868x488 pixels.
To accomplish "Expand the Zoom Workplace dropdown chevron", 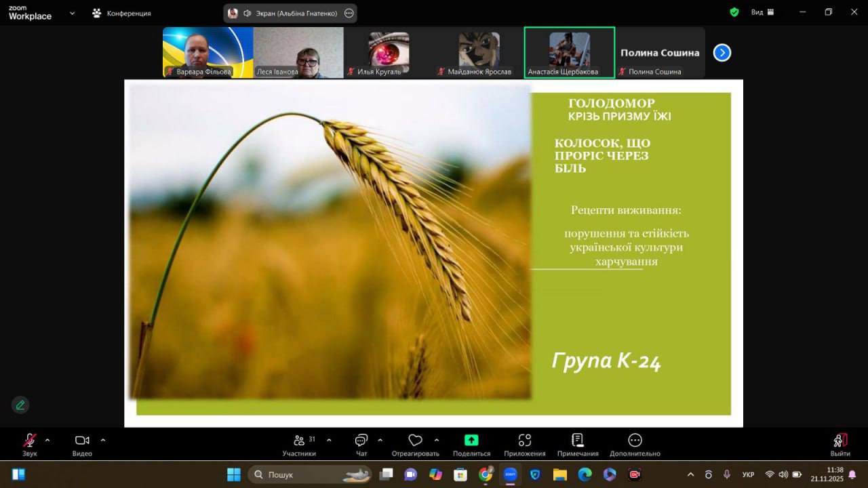I will pyautogui.click(x=72, y=13).
